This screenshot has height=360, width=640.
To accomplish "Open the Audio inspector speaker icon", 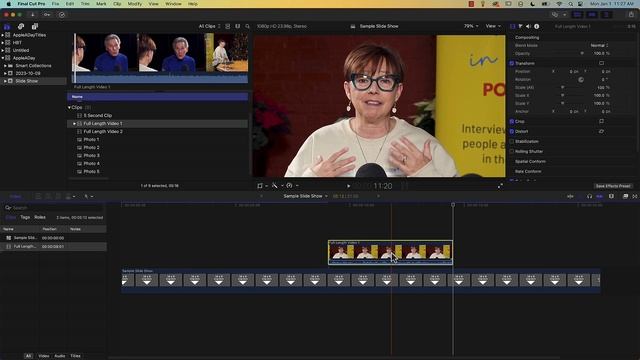I will (529, 26).
